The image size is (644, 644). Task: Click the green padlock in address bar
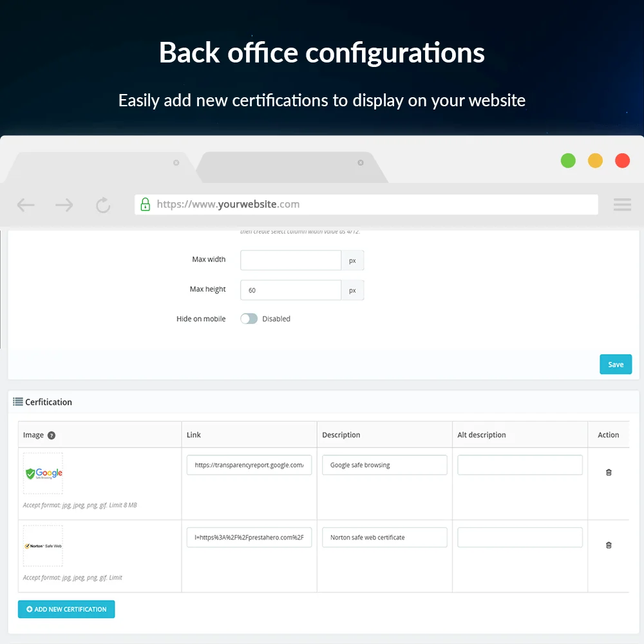(145, 204)
